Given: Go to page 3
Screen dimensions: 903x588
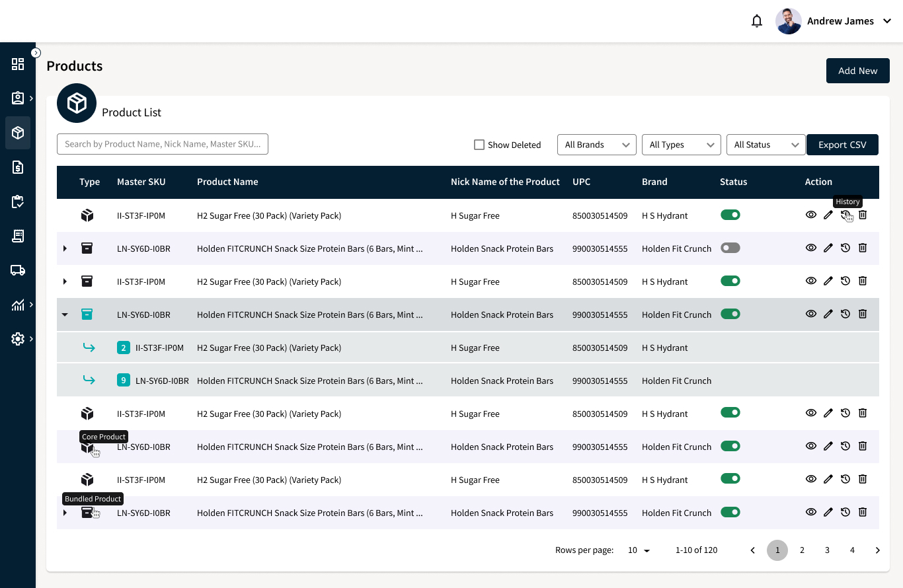Looking at the screenshot, I should click(827, 550).
